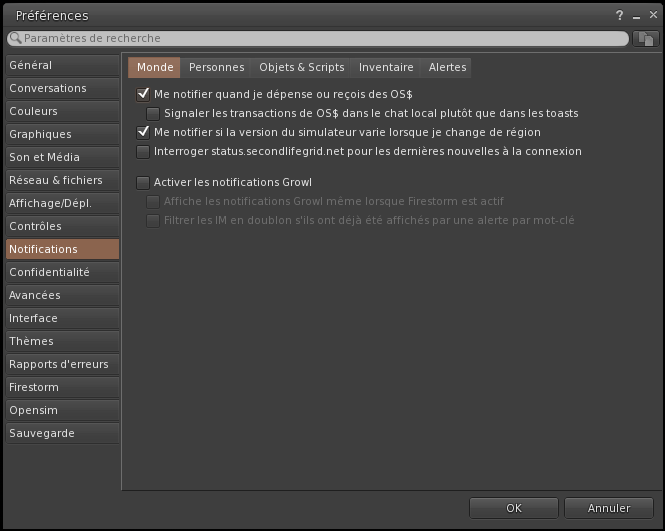Open the Objets & Scripts tab
Viewport: 665px width, 531px height.
pyautogui.click(x=301, y=67)
